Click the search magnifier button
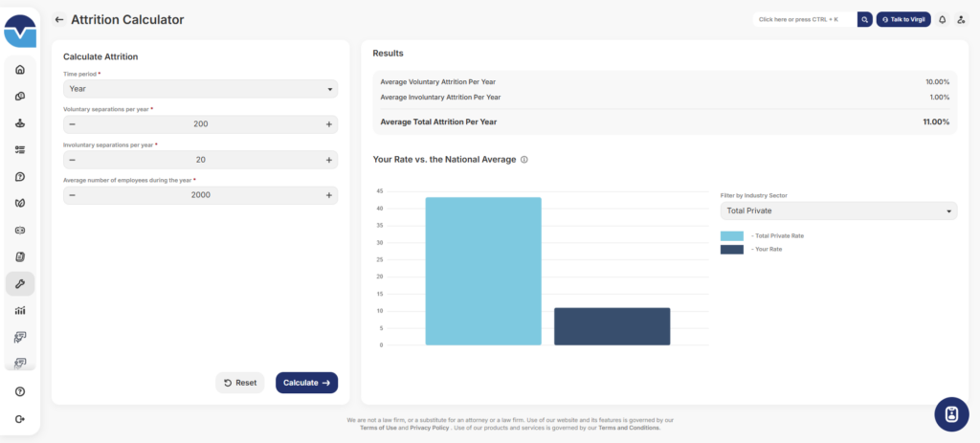The width and height of the screenshot is (980, 443). [864, 19]
